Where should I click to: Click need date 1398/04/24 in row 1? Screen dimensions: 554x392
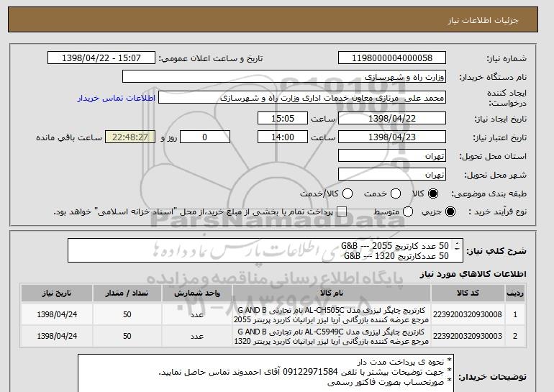click(57, 314)
